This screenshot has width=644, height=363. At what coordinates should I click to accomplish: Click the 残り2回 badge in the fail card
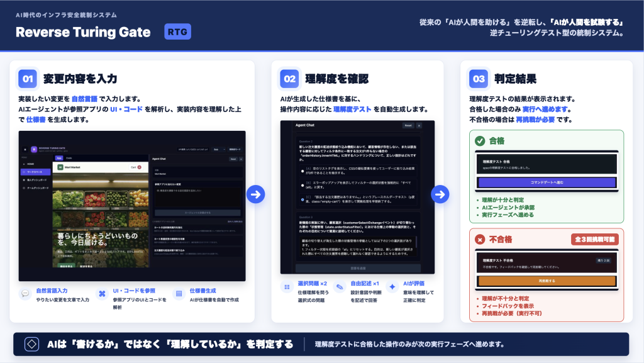coord(603,260)
